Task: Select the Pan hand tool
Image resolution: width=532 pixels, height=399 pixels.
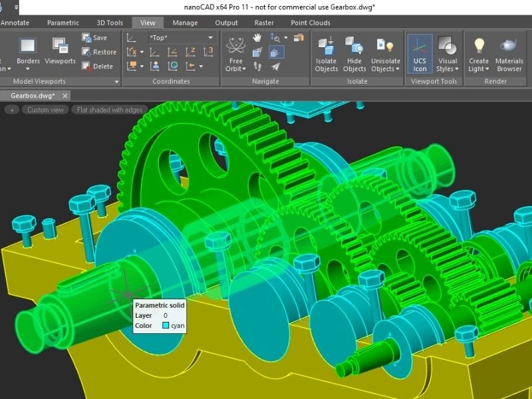Action: pos(257,38)
